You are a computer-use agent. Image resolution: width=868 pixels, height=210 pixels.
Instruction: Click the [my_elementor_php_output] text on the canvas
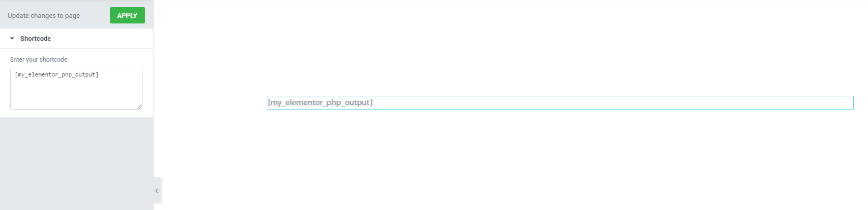coord(320,102)
